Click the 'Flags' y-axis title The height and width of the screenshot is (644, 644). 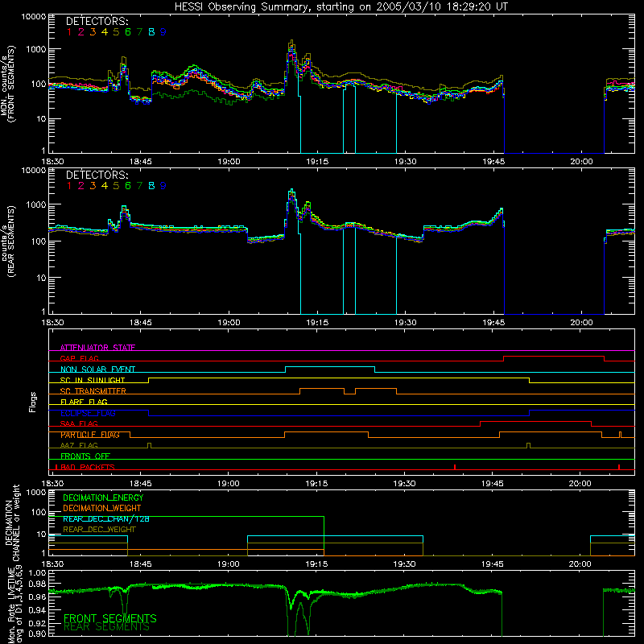point(33,402)
